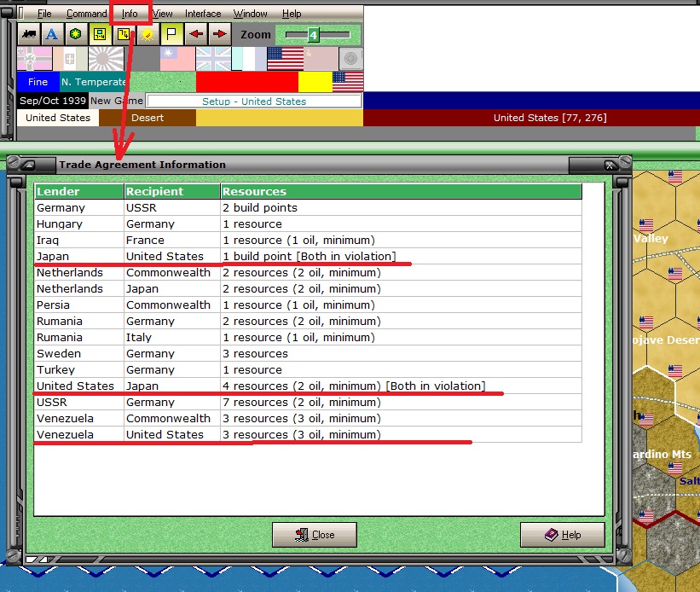Open the Command menu

87,14
